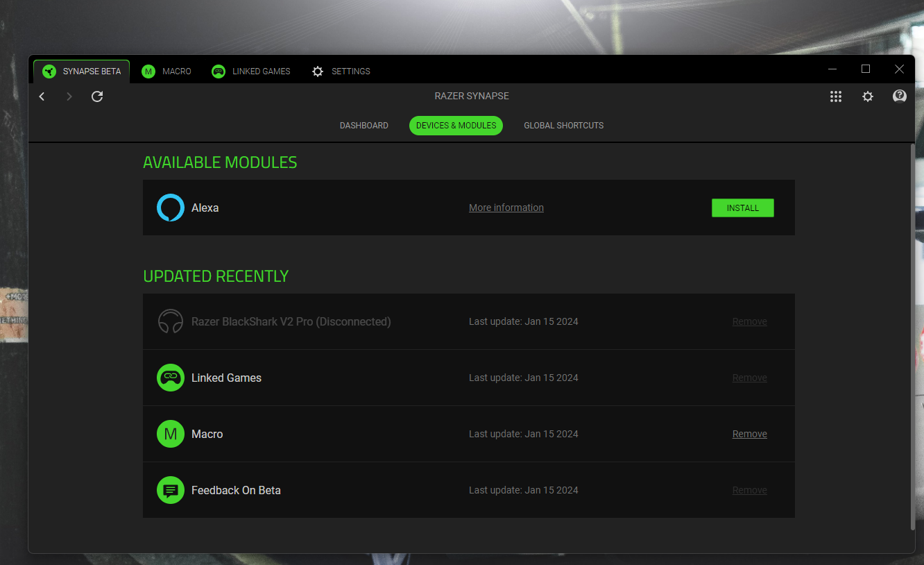Screen dimensions: 924x565
Task: Click the Macro tab's green M icon
Action: pos(148,71)
